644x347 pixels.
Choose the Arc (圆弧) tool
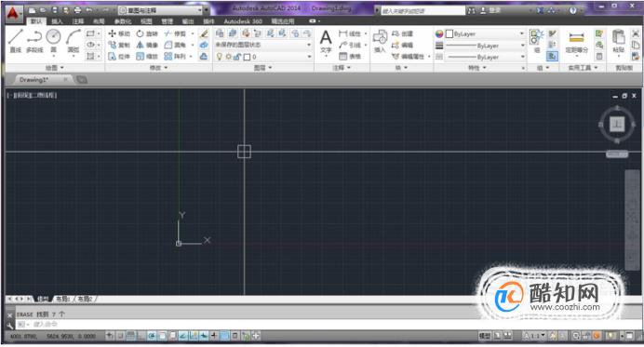74,41
